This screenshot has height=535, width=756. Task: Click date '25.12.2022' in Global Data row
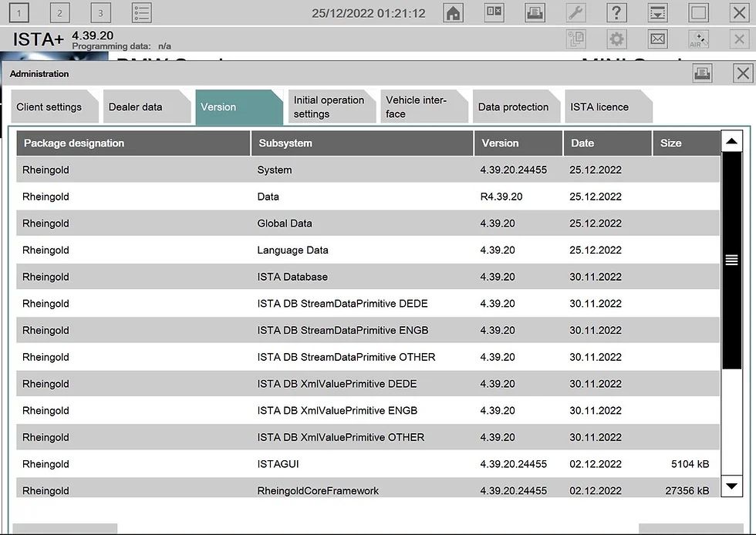[596, 224]
